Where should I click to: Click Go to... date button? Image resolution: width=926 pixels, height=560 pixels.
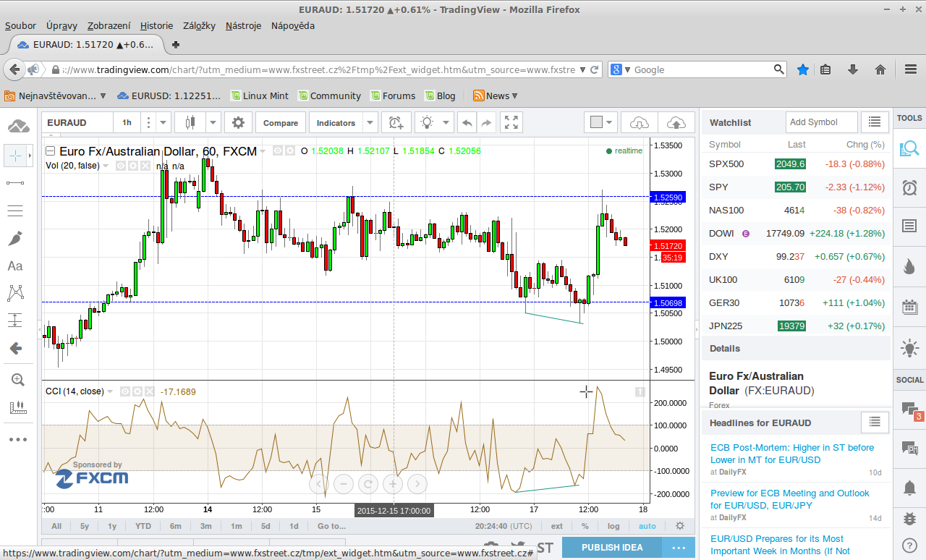332,526
